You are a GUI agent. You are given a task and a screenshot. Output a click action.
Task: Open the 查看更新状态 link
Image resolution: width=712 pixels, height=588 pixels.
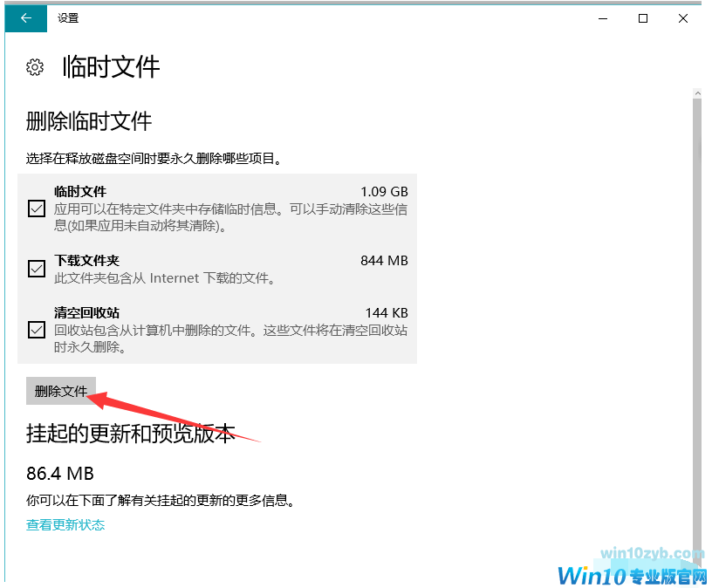click(x=65, y=524)
